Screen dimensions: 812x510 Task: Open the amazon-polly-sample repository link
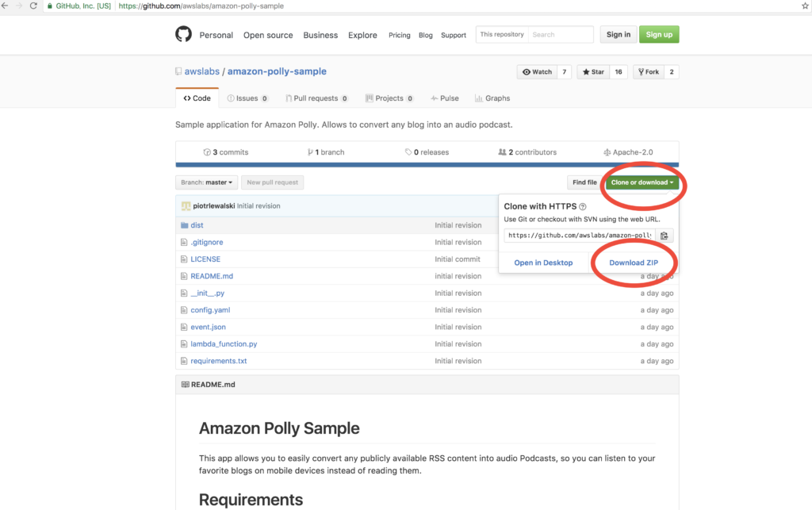pyautogui.click(x=277, y=71)
